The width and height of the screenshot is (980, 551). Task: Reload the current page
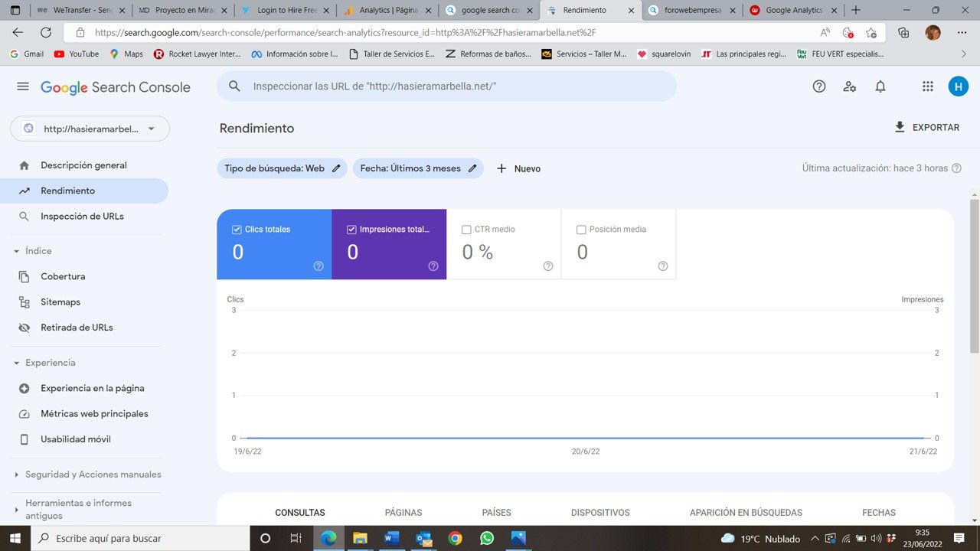coord(46,33)
